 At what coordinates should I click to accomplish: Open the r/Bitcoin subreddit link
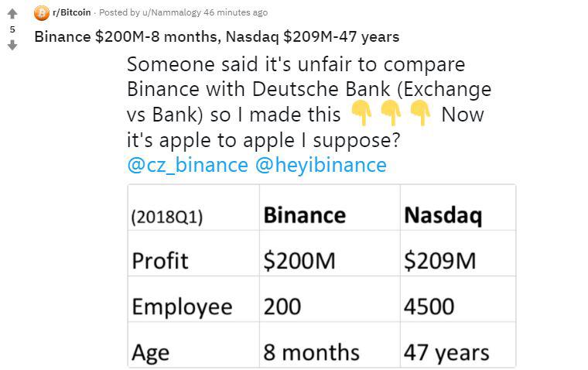(x=72, y=12)
